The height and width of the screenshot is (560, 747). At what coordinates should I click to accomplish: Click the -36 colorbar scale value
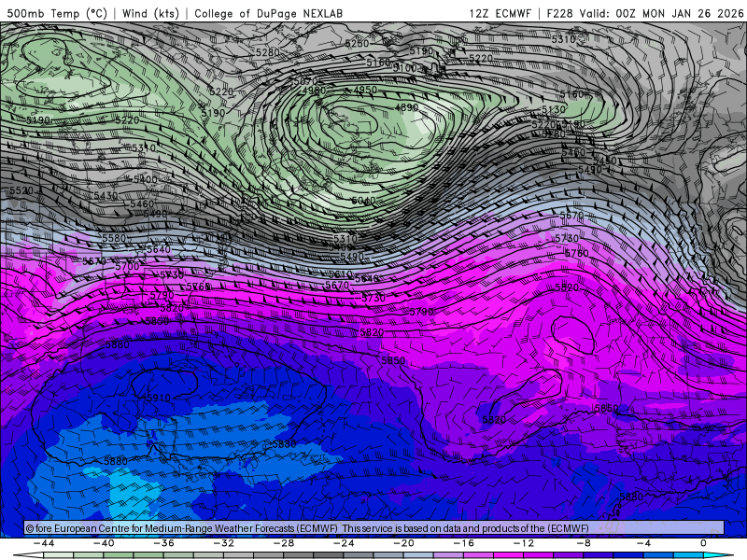(x=164, y=543)
